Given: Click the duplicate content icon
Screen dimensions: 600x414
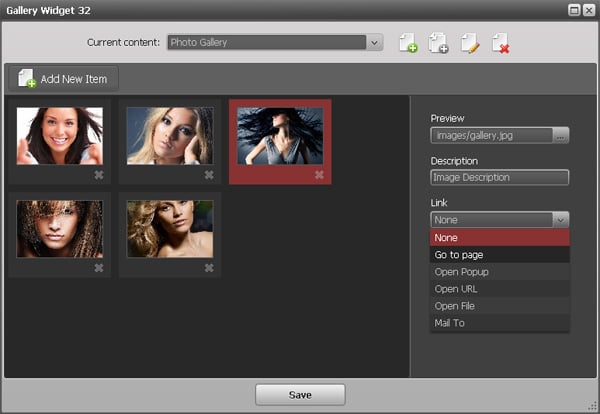Looking at the screenshot, I should [438, 43].
